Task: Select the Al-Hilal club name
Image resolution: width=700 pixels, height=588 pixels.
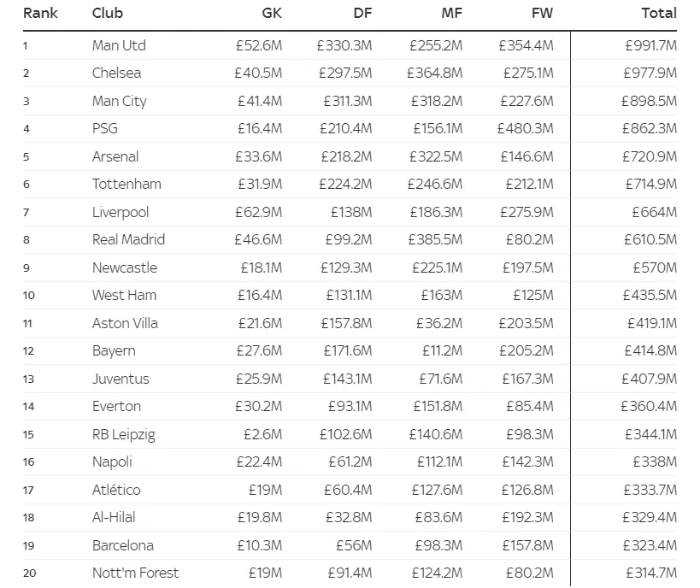Action: (114, 517)
